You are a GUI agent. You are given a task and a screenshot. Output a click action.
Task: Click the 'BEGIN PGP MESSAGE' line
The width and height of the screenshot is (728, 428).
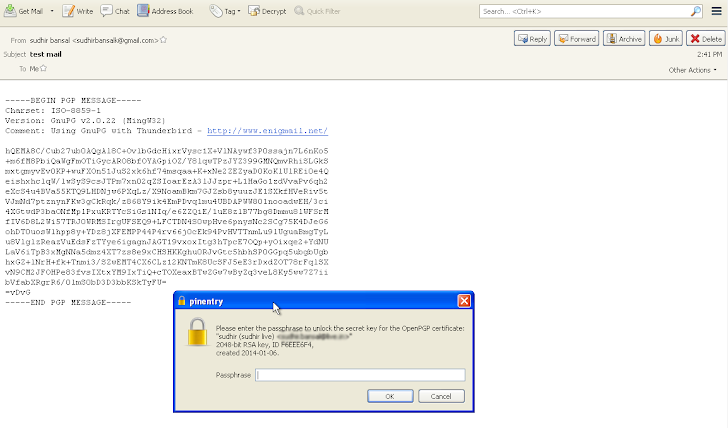(x=73, y=100)
